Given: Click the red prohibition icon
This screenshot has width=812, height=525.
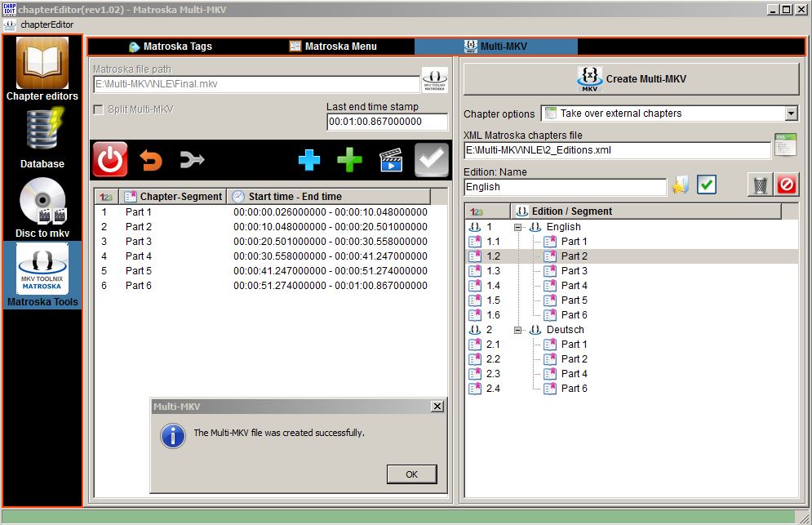Looking at the screenshot, I should pyautogui.click(x=786, y=185).
